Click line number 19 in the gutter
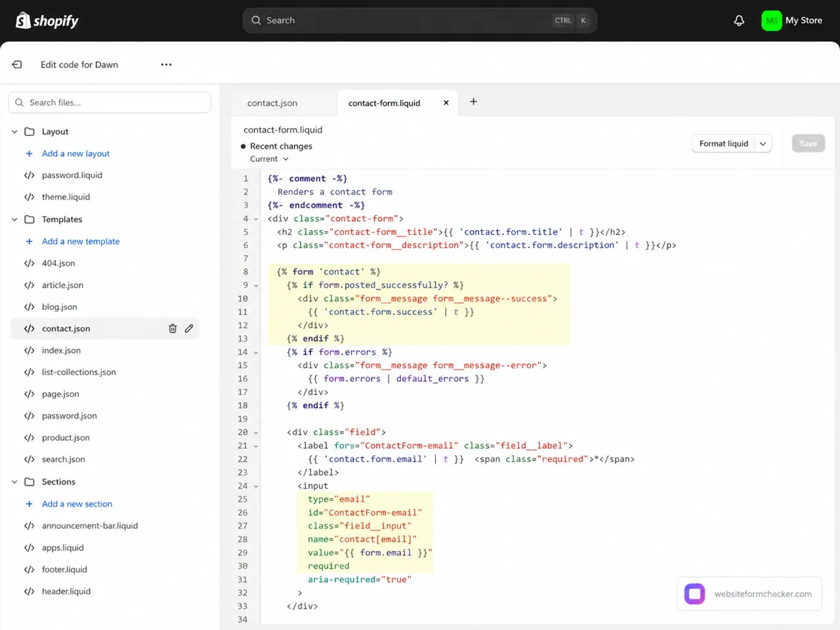840x630 pixels. point(243,419)
